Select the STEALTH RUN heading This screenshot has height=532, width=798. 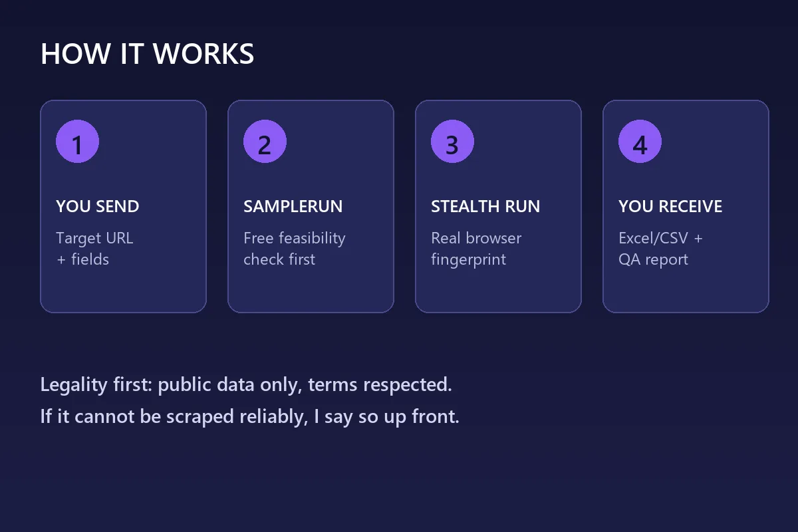(485, 206)
